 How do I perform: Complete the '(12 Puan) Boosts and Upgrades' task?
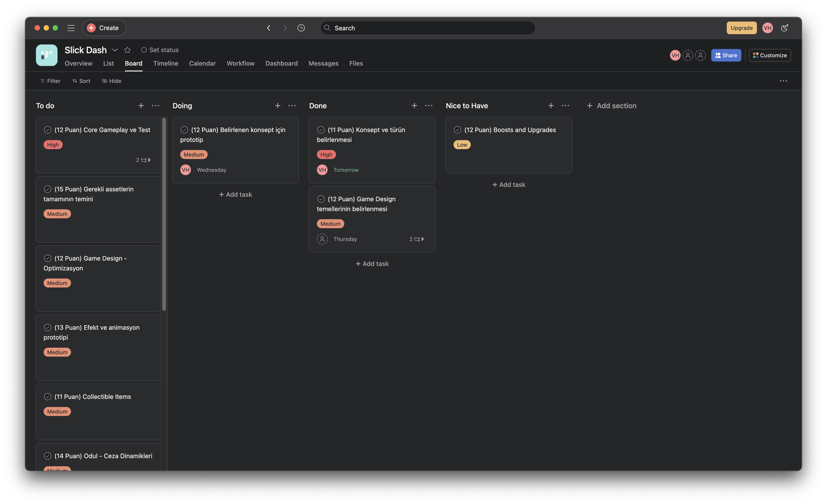point(458,130)
